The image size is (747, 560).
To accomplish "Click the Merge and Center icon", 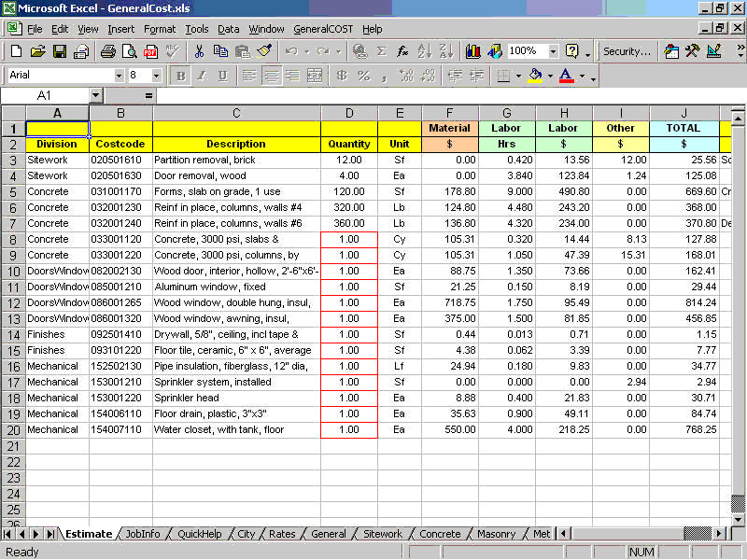I will point(315,76).
